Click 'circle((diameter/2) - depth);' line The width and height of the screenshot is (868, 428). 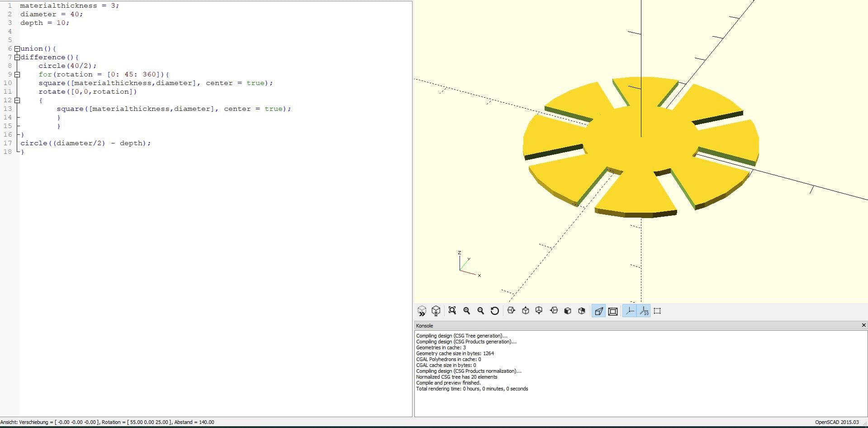coord(85,143)
